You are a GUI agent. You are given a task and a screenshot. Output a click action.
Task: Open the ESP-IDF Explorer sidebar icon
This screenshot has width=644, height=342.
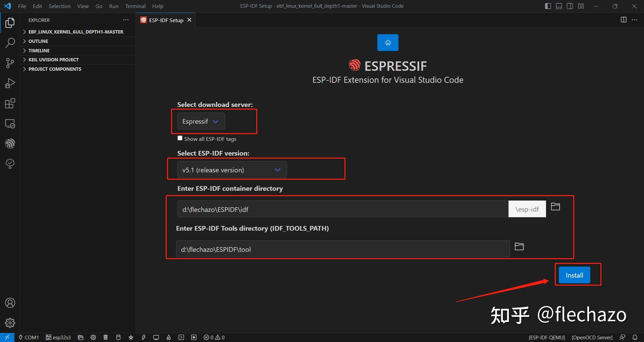10,144
